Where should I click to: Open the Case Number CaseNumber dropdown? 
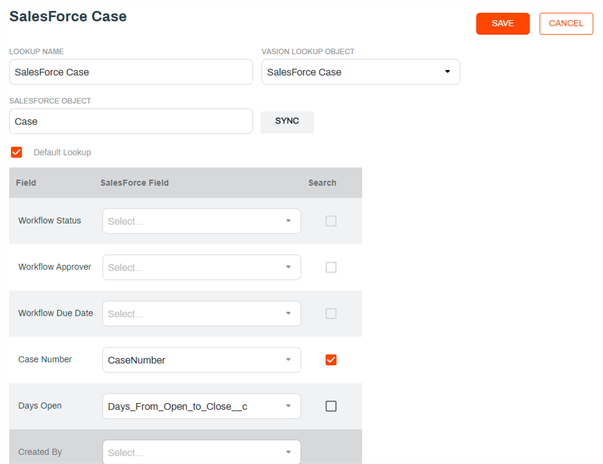(x=202, y=360)
